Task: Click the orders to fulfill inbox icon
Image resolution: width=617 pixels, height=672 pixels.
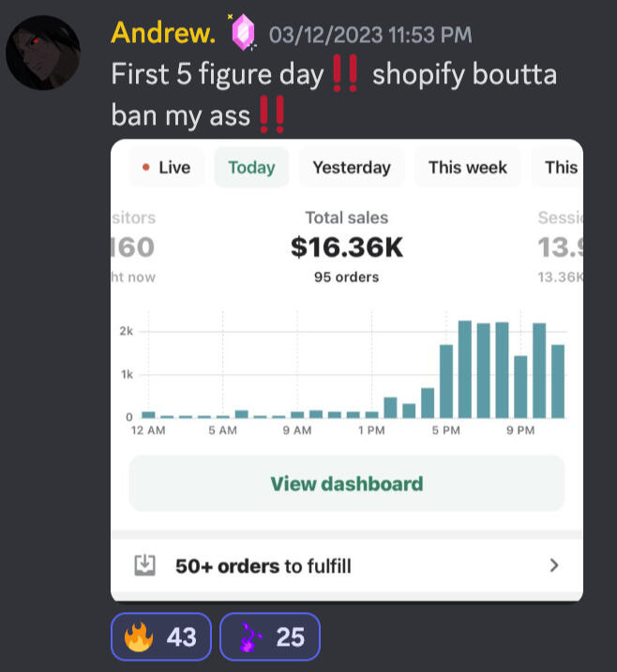Action: 144,565
